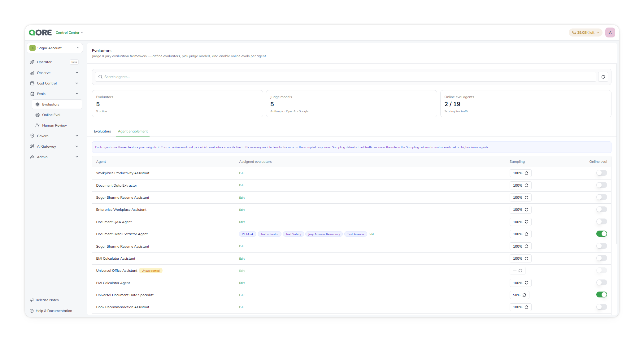Click sampling reset icon for Universal Document Data Specialist
644x342 pixels.
(524, 295)
